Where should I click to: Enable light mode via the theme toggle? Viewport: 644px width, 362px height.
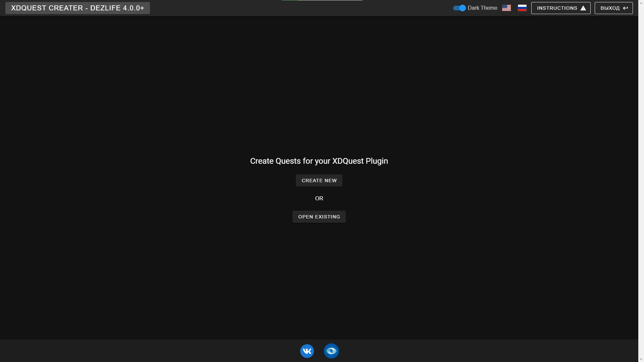pos(459,8)
